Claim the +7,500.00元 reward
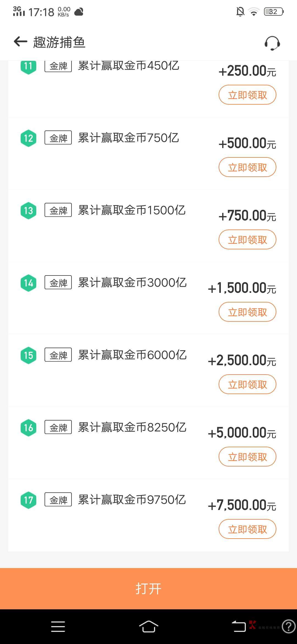The image size is (297, 644). (247, 529)
